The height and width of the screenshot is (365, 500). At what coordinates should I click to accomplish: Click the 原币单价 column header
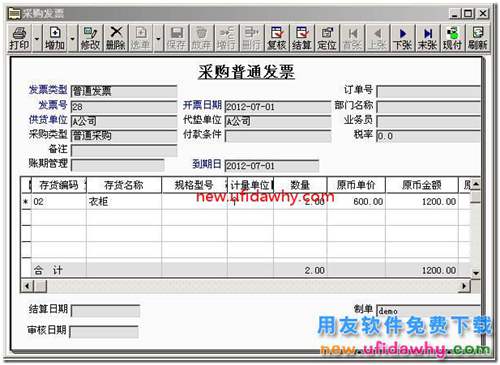click(x=356, y=185)
